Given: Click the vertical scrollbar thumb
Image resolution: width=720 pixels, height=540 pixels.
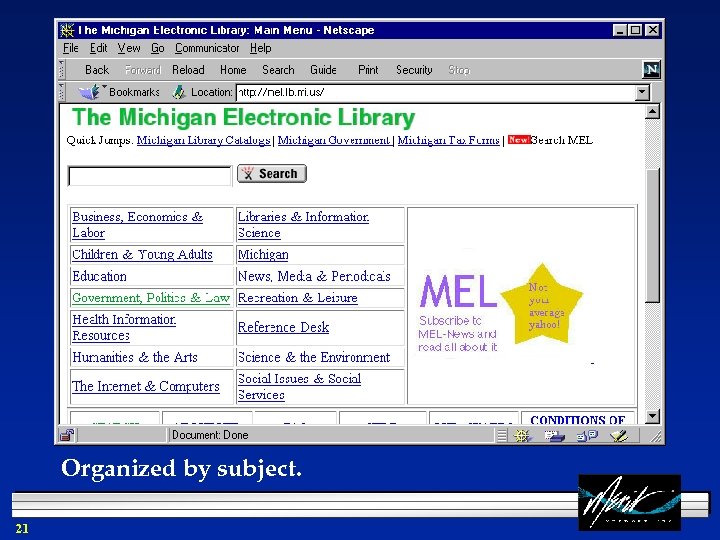Looking at the screenshot, I should [652, 236].
